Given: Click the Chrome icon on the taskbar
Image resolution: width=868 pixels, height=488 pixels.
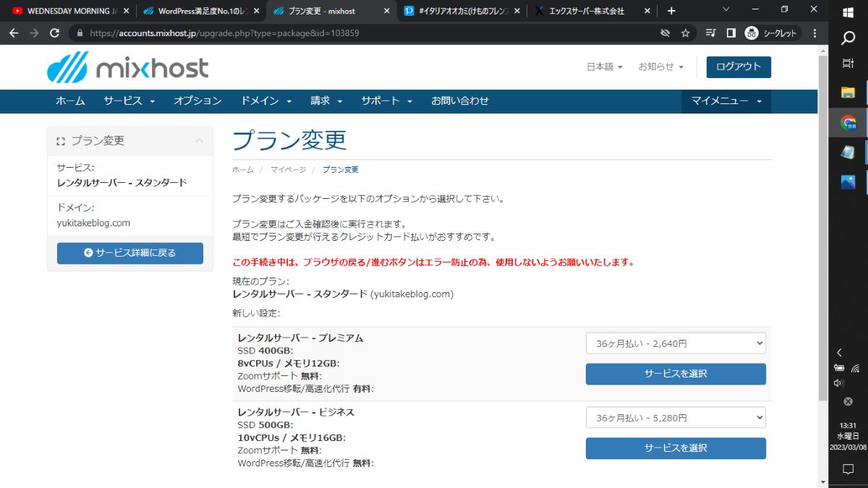Looking at the screenshot, I should pos(848,123).
